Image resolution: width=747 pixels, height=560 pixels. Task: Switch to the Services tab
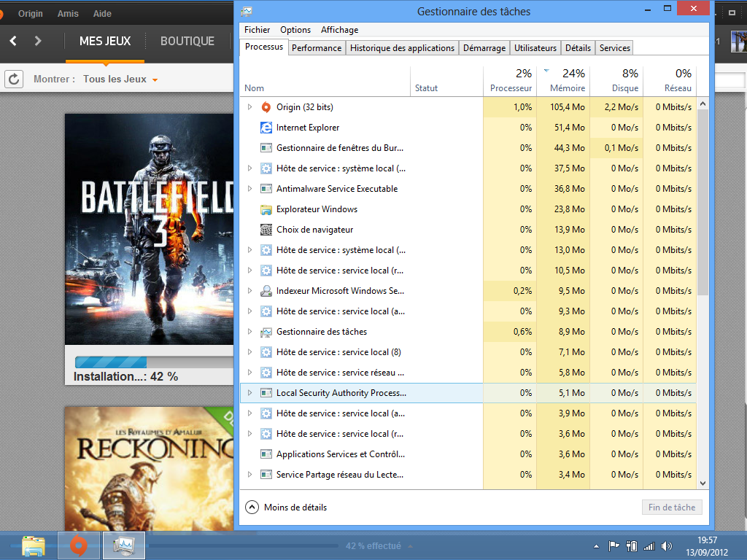[614, 48]
